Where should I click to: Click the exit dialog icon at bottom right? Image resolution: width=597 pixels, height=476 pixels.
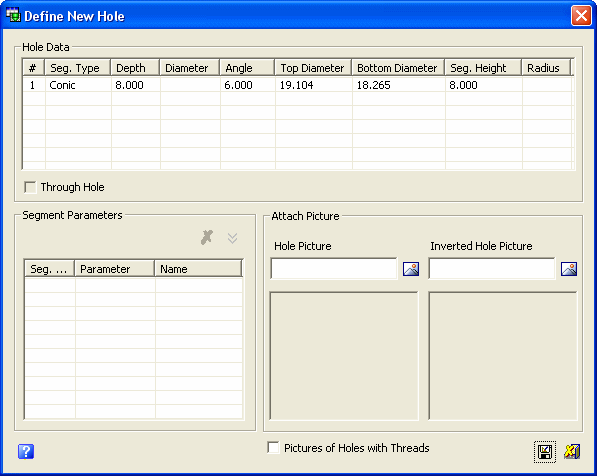click(572, 452)
